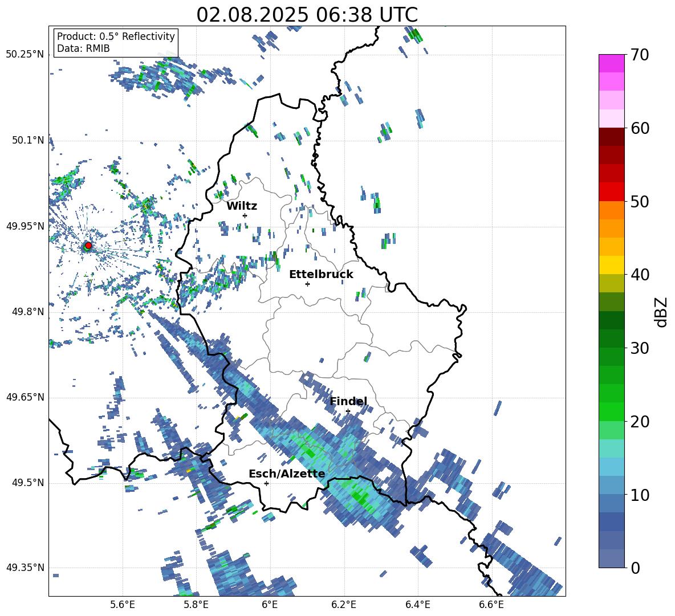The width and height of the screenshot is (675, 616).
Task: Click the yellow colorbar segment above 40
Action: [611, 265]
